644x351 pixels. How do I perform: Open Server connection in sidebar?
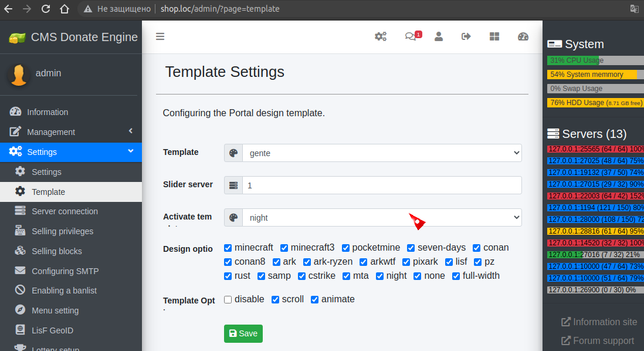pyautogui.click(x=65, y=211)
